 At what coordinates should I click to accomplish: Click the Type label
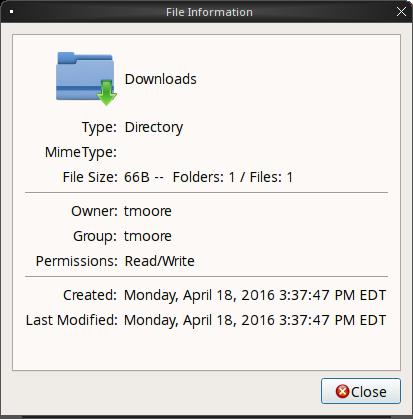coord(99,128)
